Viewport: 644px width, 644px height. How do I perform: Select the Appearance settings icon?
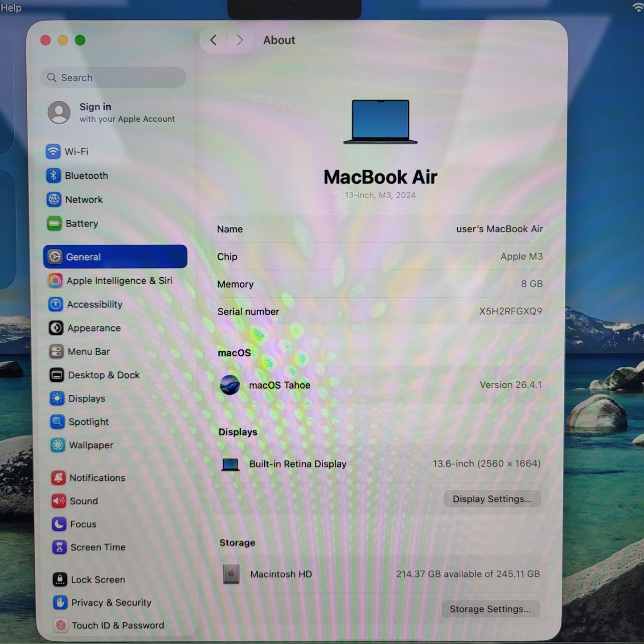point(57,328)
